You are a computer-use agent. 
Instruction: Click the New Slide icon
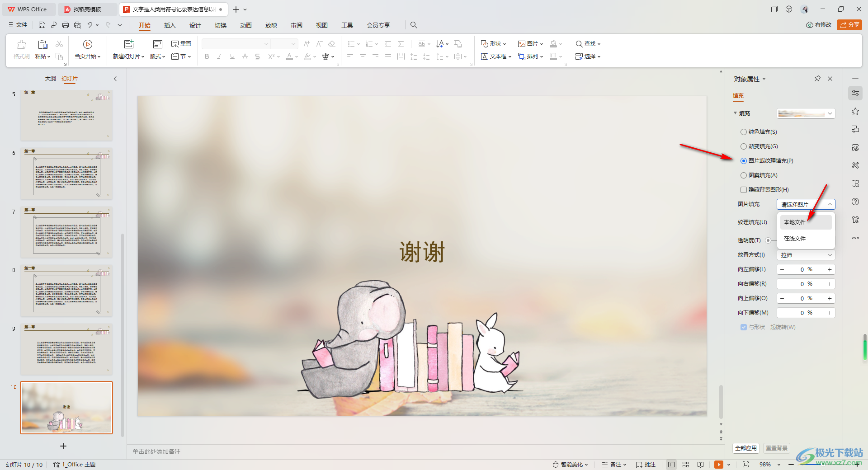tap(129, 44)
